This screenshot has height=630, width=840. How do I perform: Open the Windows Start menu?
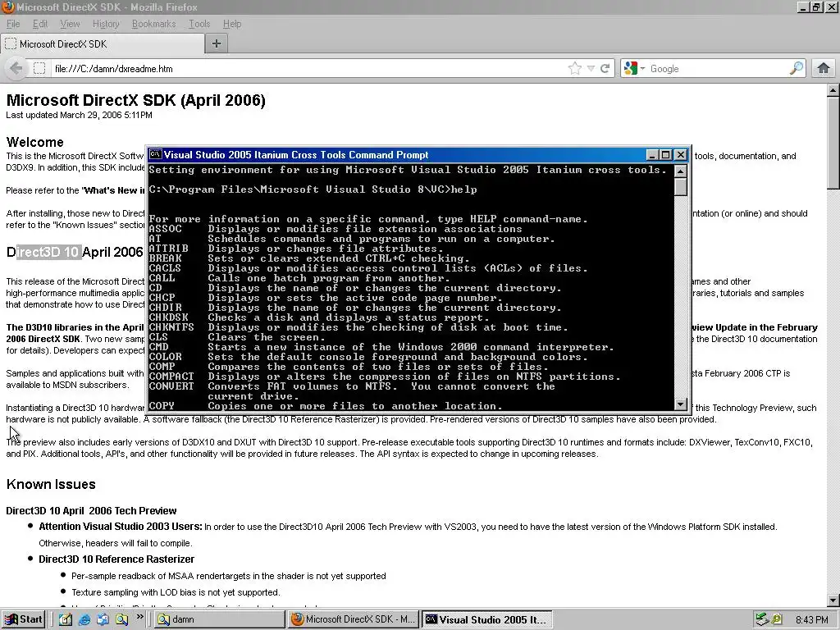tap(23, 619)
